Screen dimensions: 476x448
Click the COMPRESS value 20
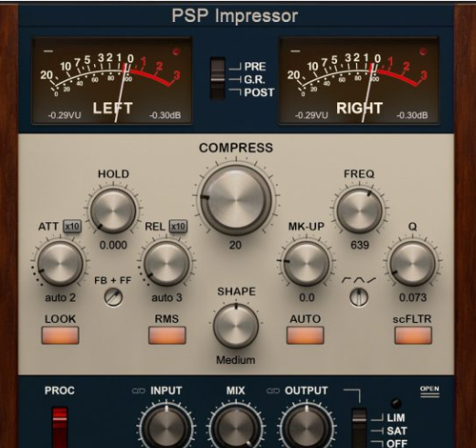(x=236, y=245)
